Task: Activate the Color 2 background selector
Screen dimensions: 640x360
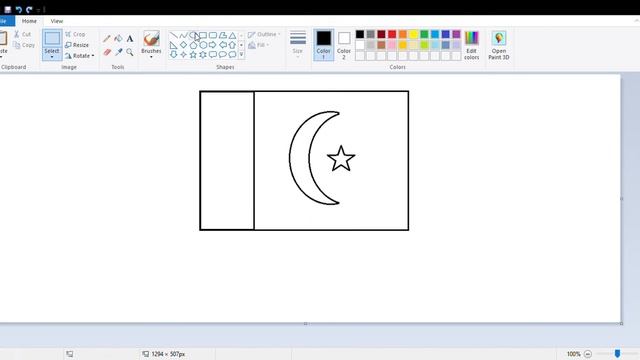Action: click(344, 45)
